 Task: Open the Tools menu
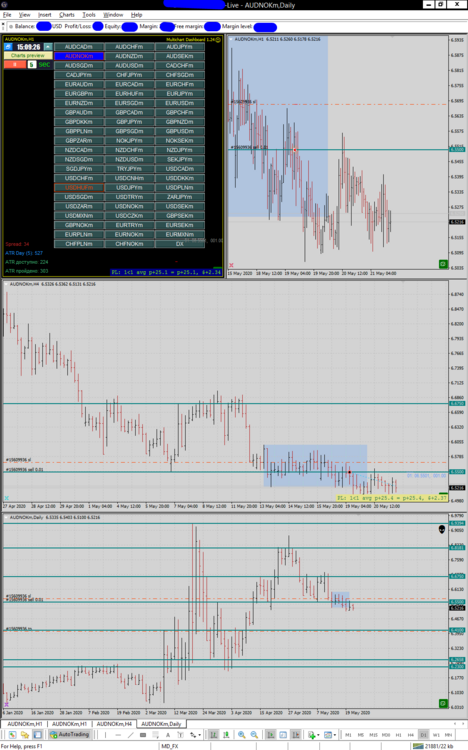89,15
